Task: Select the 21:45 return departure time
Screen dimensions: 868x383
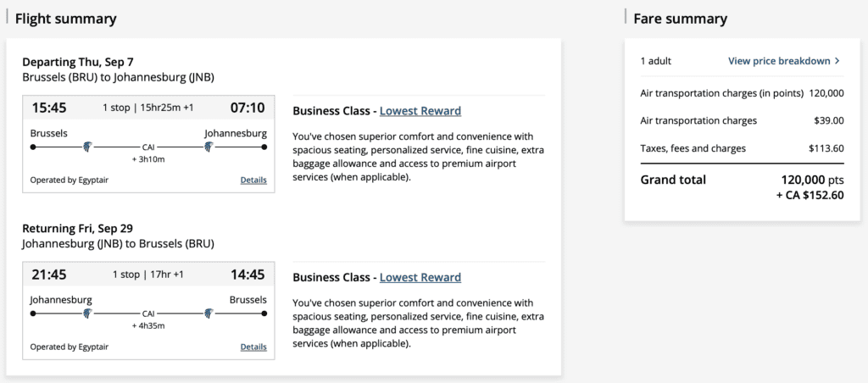Action: 48,274
